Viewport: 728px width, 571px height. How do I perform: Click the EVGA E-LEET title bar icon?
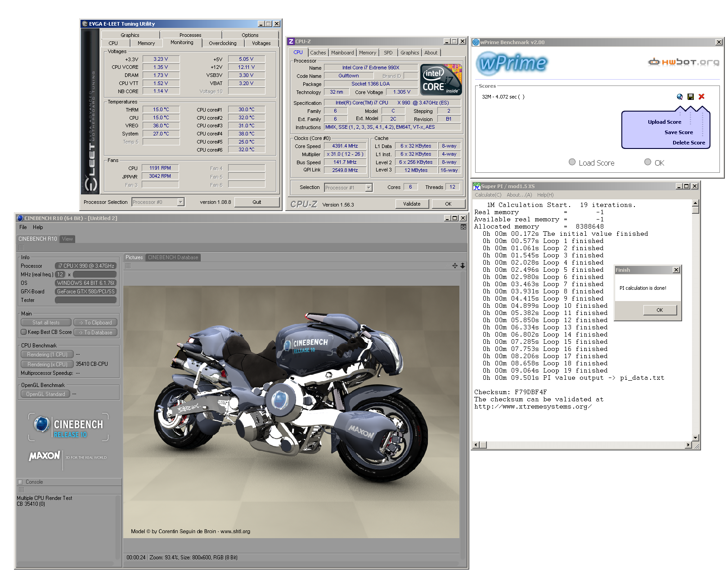[x=85, y=24]
